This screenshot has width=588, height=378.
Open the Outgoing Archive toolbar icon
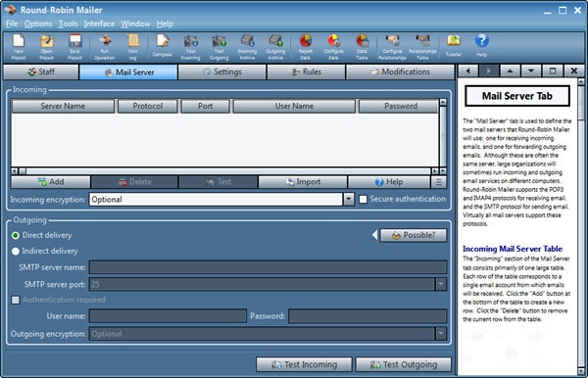tap(275, 47)
